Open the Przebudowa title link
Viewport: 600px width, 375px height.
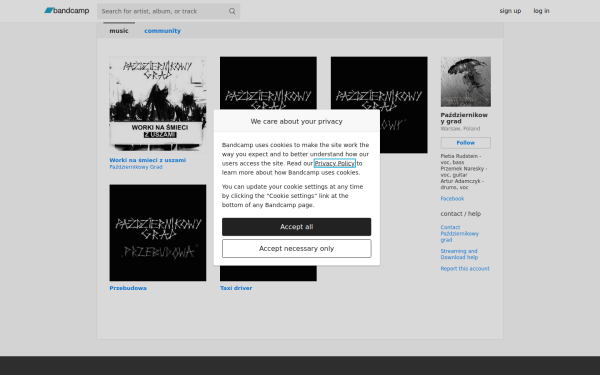[128, 288]
